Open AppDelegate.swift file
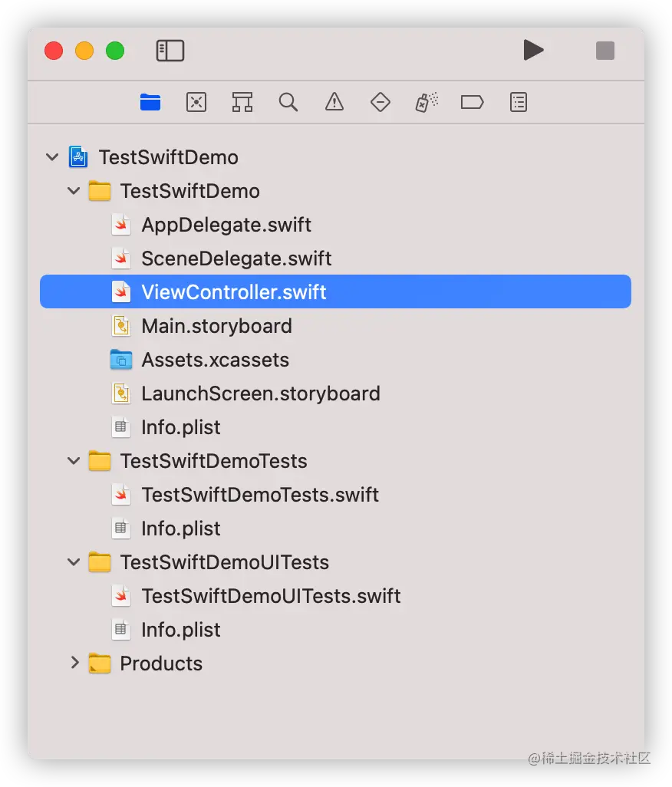 [x=226, y=225]
